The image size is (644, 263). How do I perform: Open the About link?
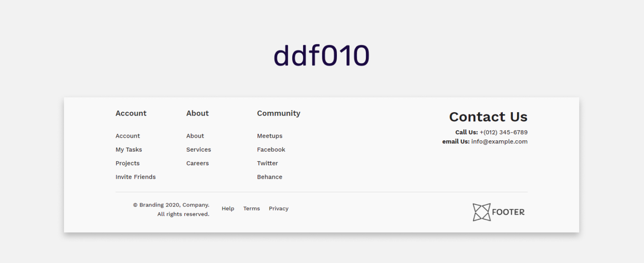point(195,136)
